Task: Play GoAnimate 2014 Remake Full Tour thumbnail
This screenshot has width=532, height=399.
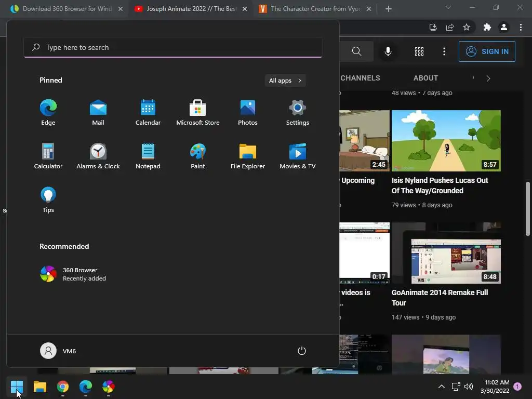Action: [x=446, y=253]
